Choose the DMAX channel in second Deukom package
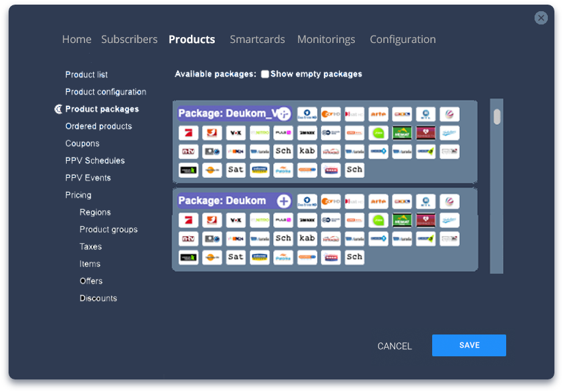 point(307,220)
